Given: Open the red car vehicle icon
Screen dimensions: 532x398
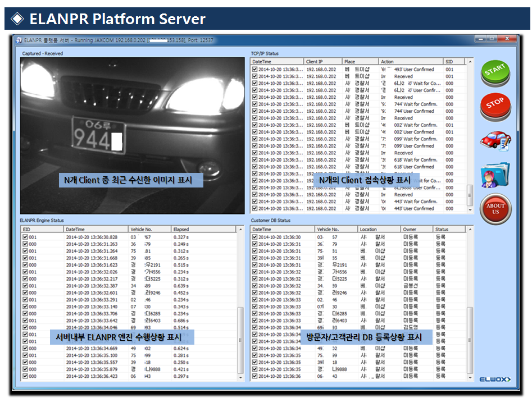Looking at the screenshot, I should 495,140.
